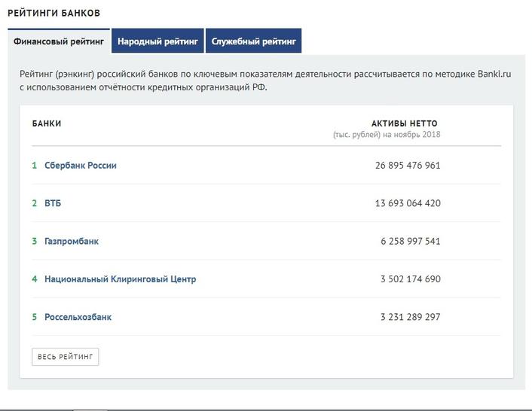Select the Служебный рейтинг tab
532x411 pixels.
click(x=253, y=41)
